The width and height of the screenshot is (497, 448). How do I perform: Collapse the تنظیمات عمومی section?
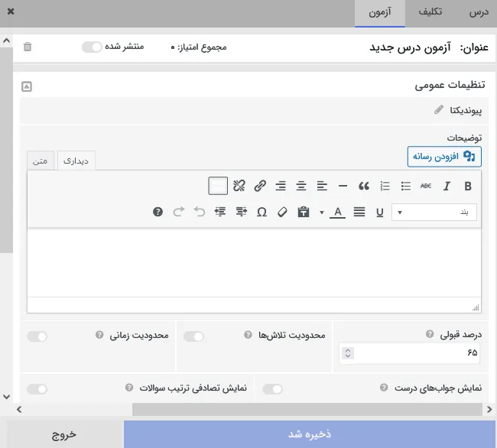[27, 86]
